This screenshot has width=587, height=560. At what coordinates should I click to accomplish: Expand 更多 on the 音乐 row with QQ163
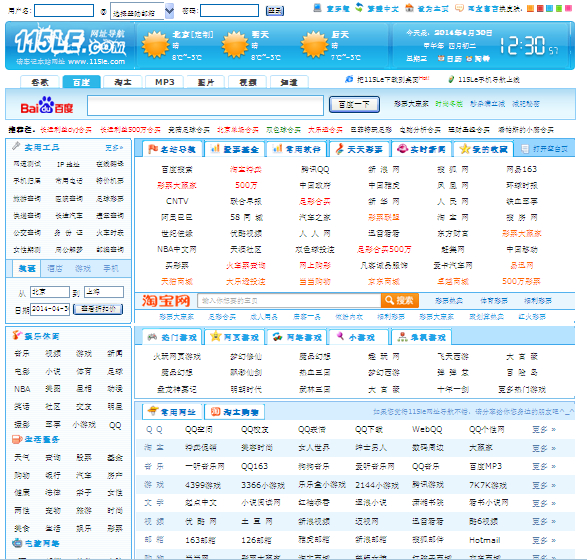(x=544, y=466)
